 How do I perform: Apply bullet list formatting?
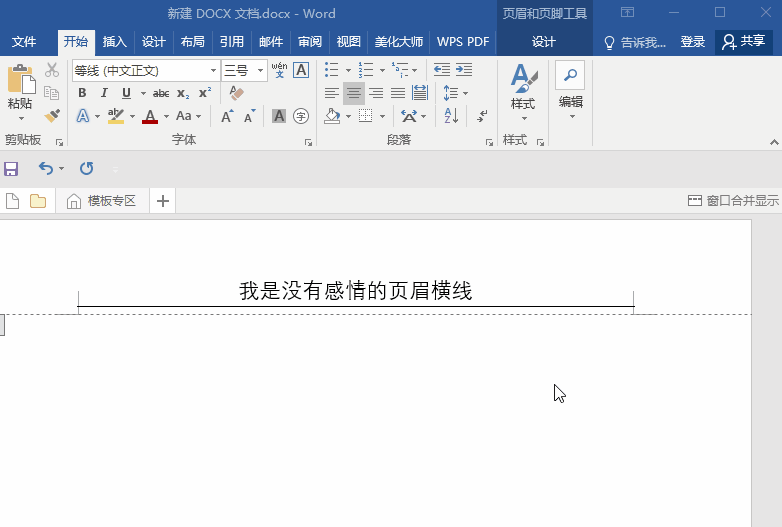[x=332, y=70]
